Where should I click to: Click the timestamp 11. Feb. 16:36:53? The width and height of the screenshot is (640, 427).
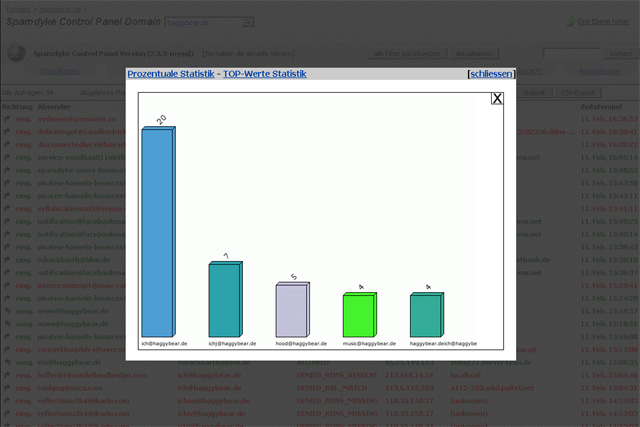click(x=609, y=119)
